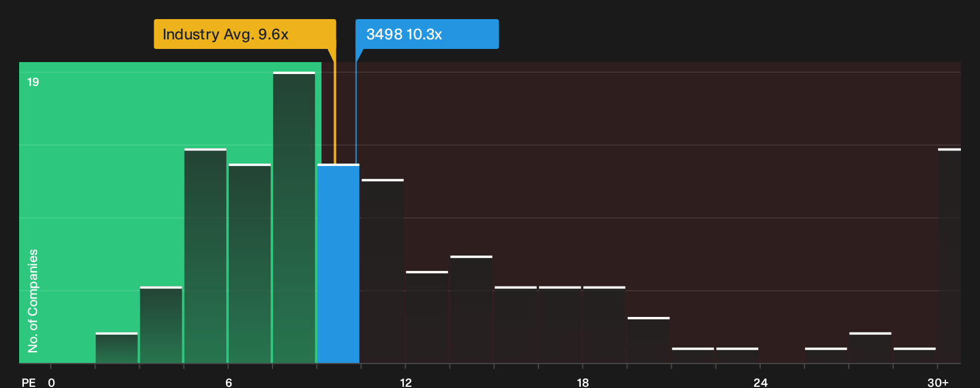Select the bar just right of blue bar
Viewport: 980px width, 388px height.
(x=382, y=271)
